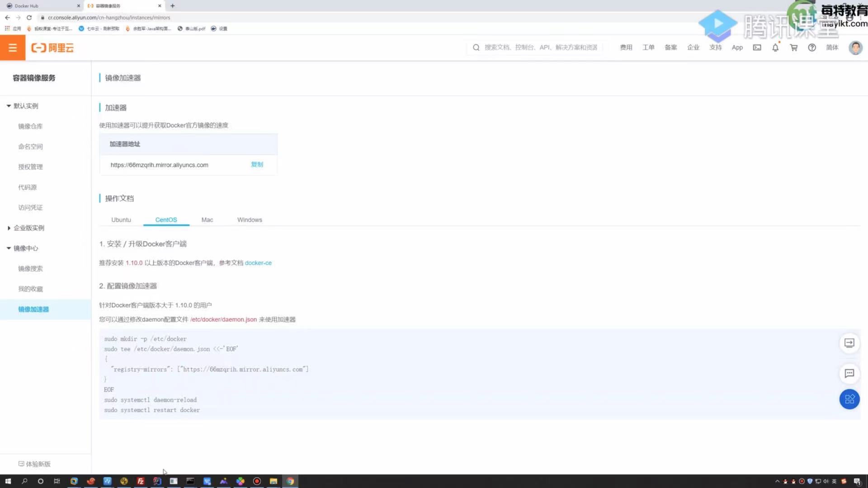Open the docker-ce documentation link
Image resolution: width=868 pixels, height=488 pixels.
tap(258, 263)
